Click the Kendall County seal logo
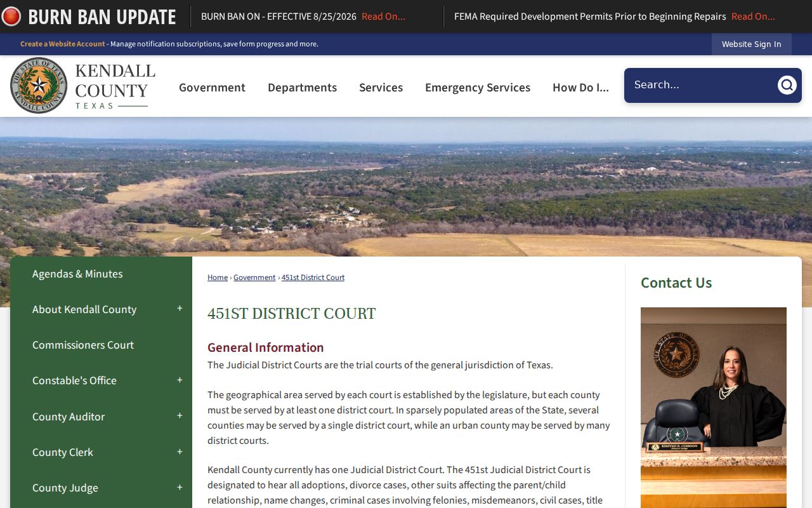Viewport: 812px width, 508px height. [39, 85]
